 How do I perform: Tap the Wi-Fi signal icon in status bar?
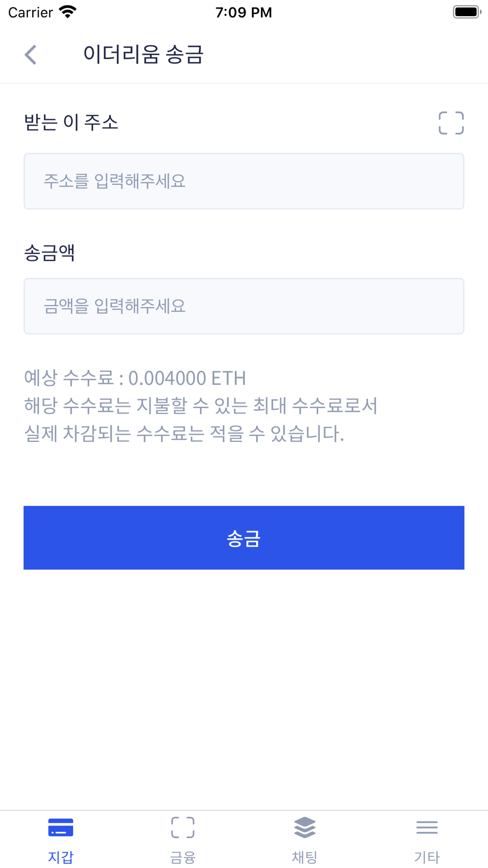(x=68, y=12)
